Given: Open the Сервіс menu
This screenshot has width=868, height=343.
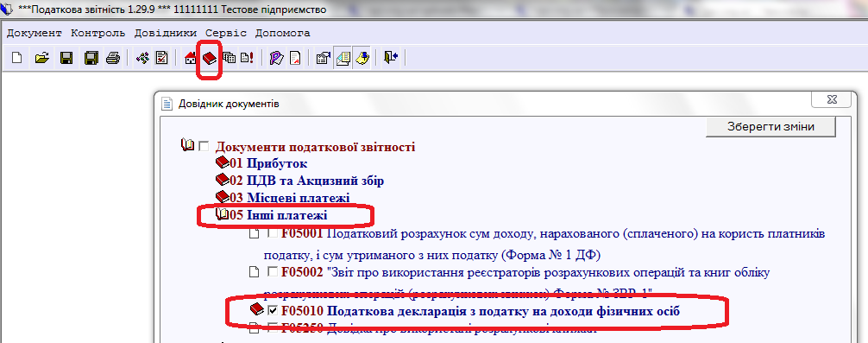Looking at the screenshot, I should (226, 33).
